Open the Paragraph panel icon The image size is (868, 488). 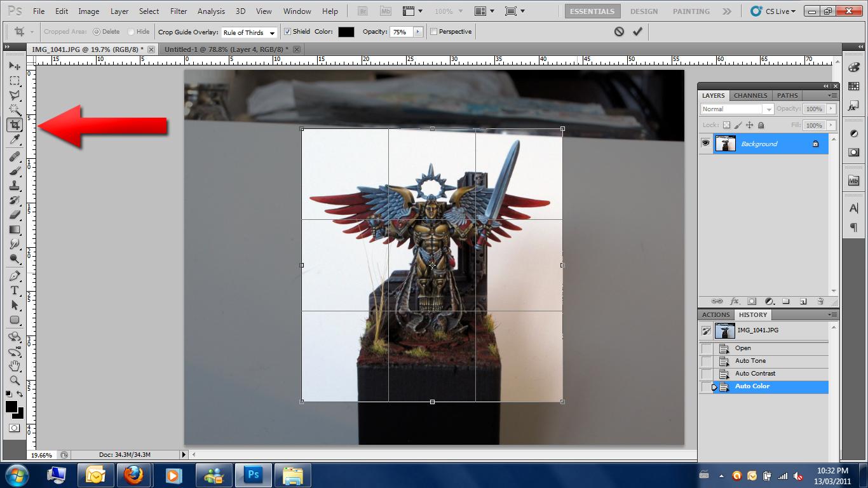click(853, 227)
